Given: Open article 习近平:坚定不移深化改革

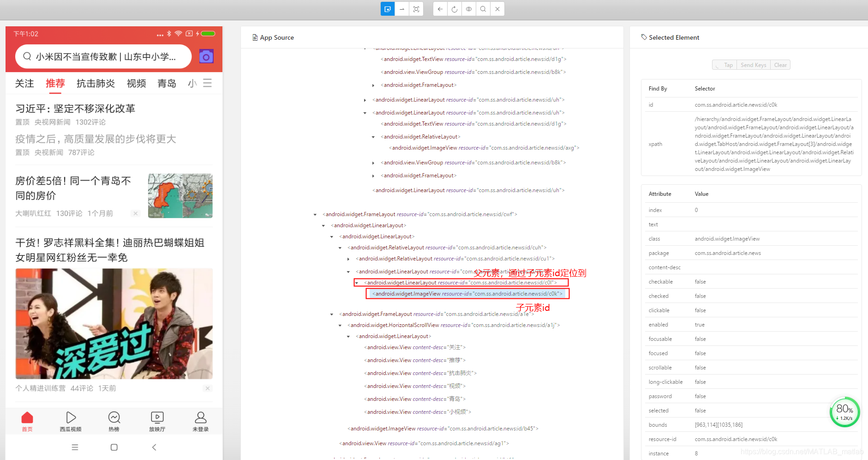Looking at the screenshot, I should pos(75,109).
